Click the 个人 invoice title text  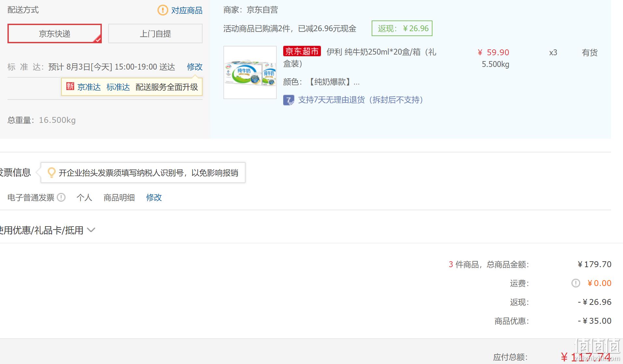click(x=84, y=197)
